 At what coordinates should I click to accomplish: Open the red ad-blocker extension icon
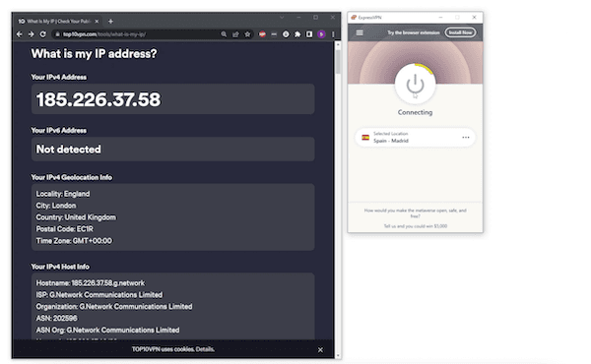click(x=262, y=34)
